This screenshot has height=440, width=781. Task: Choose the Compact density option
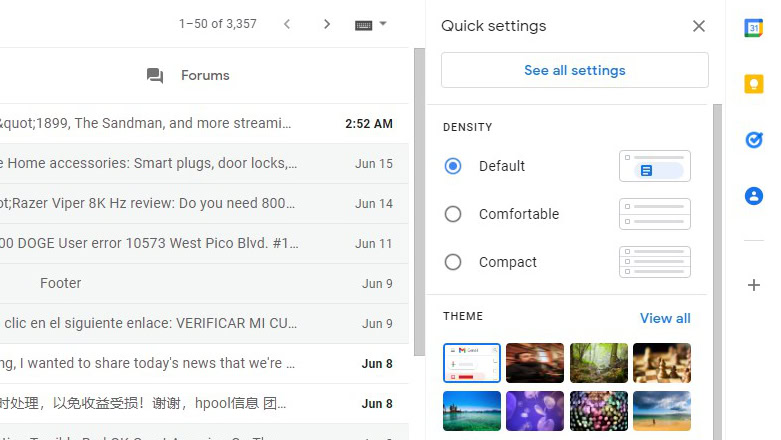coord(453,262)
